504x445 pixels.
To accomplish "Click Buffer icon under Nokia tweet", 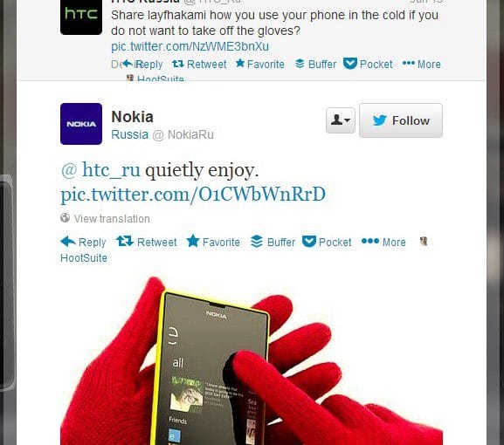I will tap(257, 242).
